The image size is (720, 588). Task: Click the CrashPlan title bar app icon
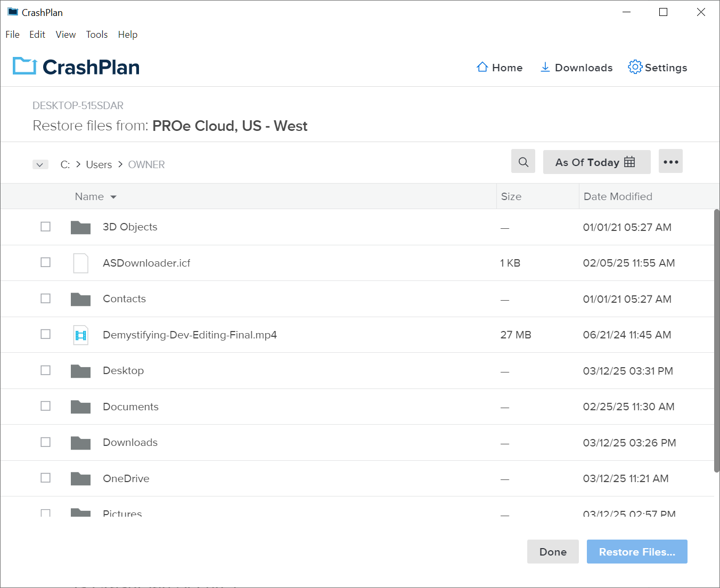tap(13, 12)
